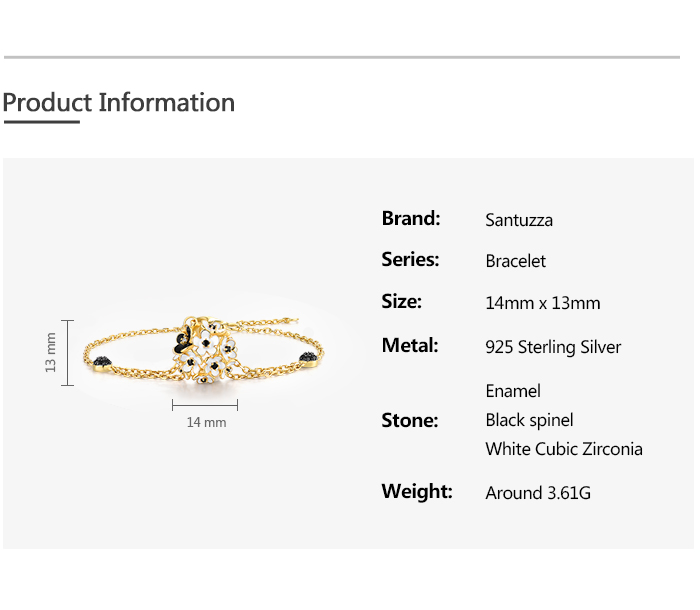This screenshot has width=700, height=610.
Task: Select the Enamel stone entry
Action: pyautogui.click(x=513, y=391)
